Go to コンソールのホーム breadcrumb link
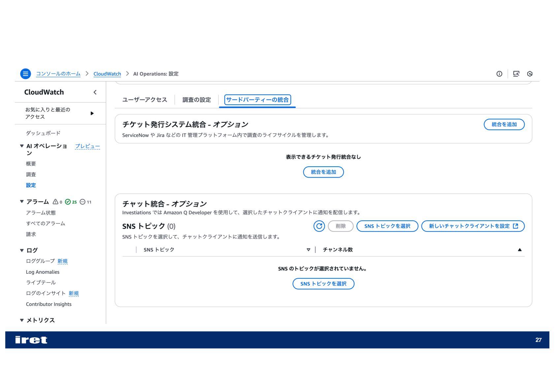This screenshot has height=392, width=555. [58, 74]
